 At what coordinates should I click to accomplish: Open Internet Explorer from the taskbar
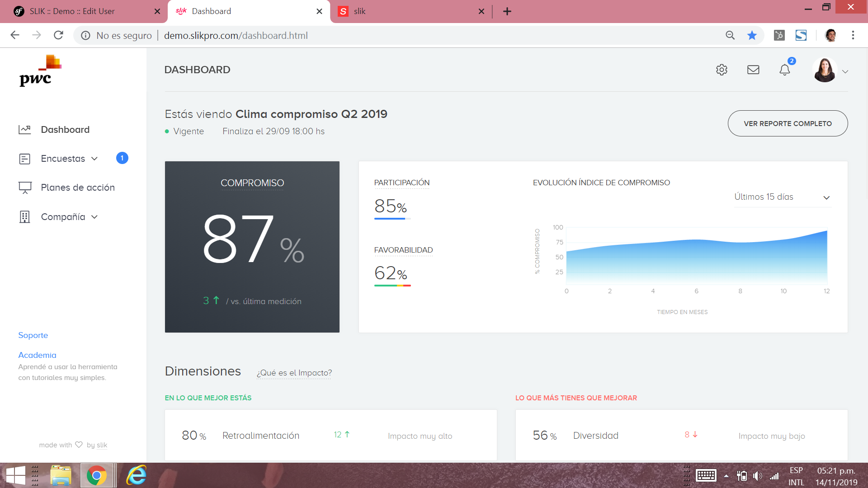pos(136,475)
